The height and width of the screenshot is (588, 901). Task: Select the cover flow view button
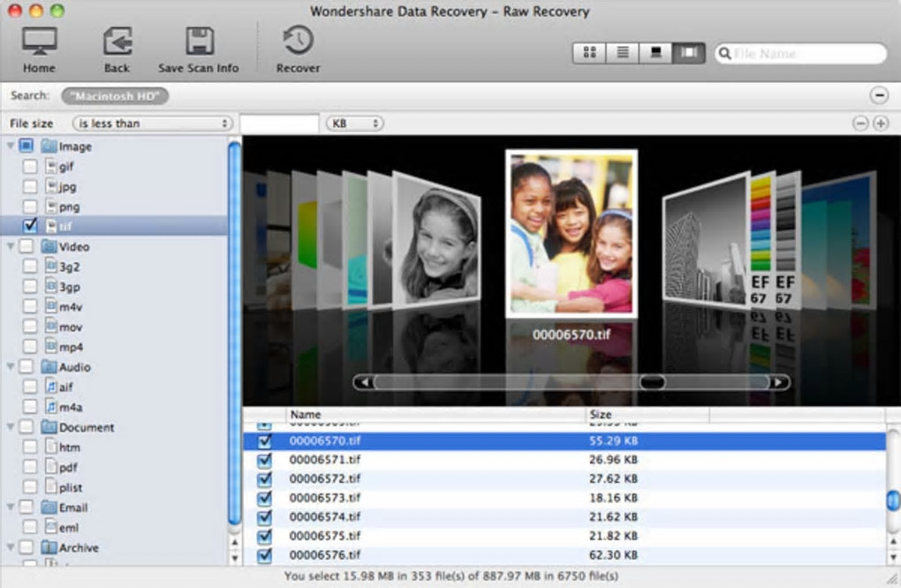point(689,53)
